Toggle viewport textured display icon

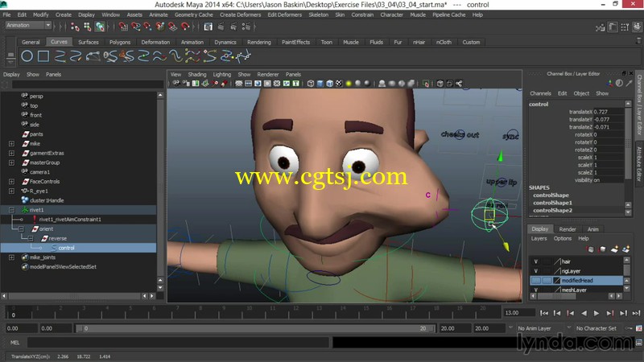[x=339, y=84]
